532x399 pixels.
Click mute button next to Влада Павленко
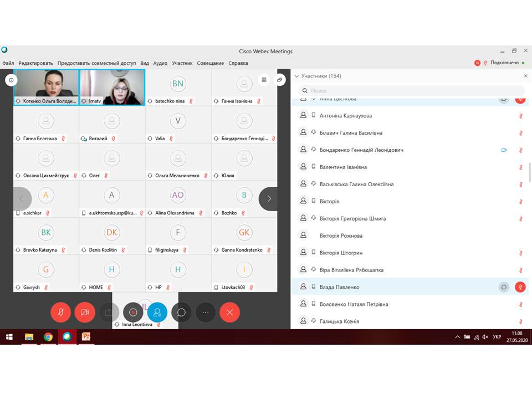point(520,287)
